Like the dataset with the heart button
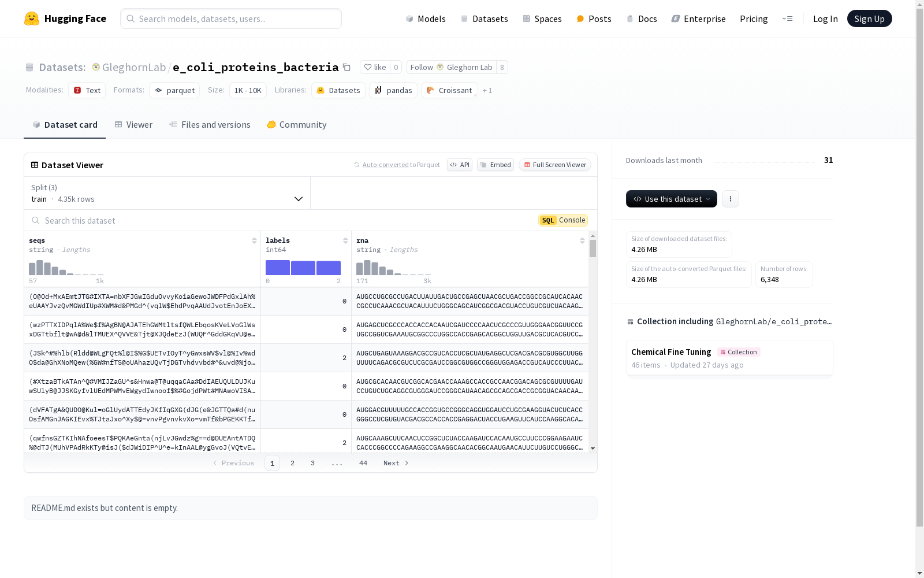 pos(375,67)
